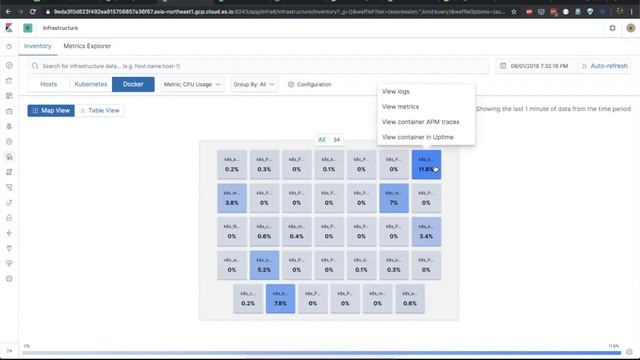The image size is (640, 360).
Task: Select the Docker node type
Action: click(133, 84)
